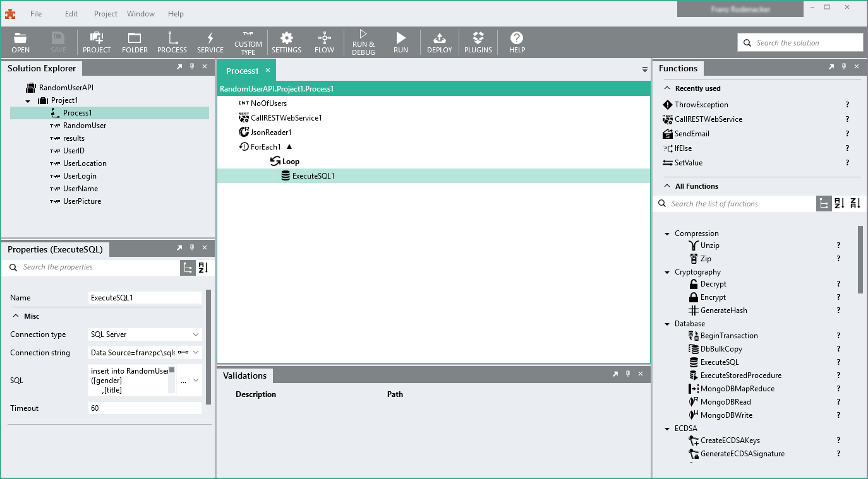Viewport: 868px width, 479px height.
Task: Open the Edit menu
Action: tap(71, 13)
